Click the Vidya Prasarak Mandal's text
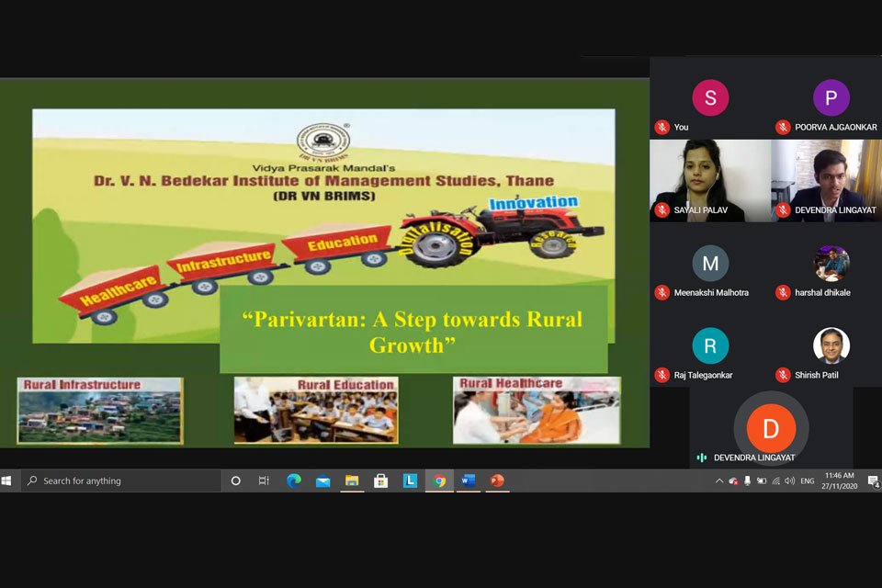Image resolution: width=882 pixels, height=588 pixels. click(323, 168)
